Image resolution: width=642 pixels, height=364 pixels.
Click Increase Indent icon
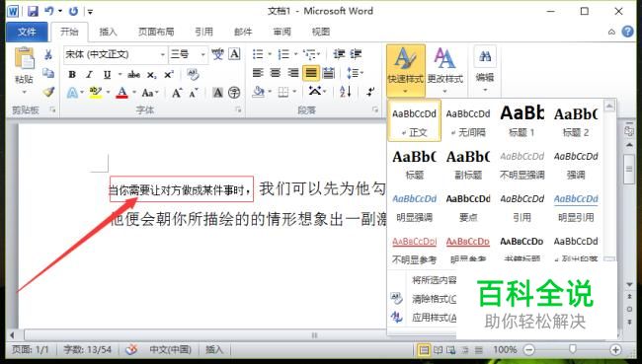pyautogui.click(x=356, y=54)
